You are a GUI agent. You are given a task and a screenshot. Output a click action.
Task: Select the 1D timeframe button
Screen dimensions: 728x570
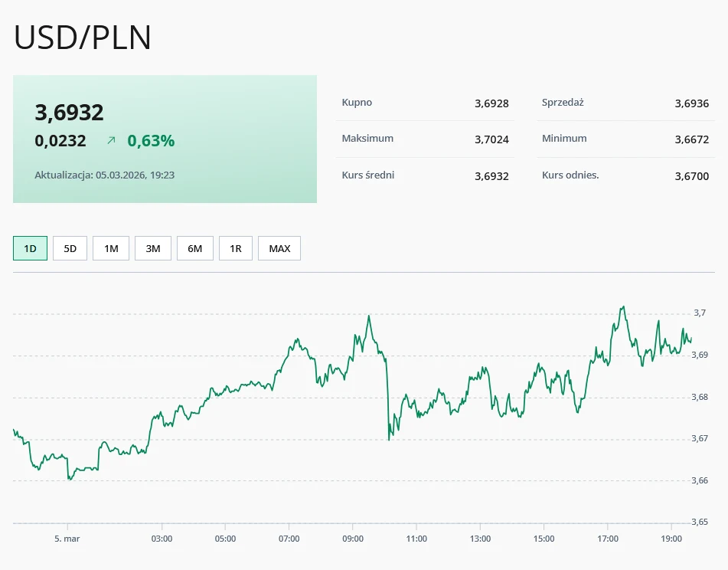[x=29, y=247]
